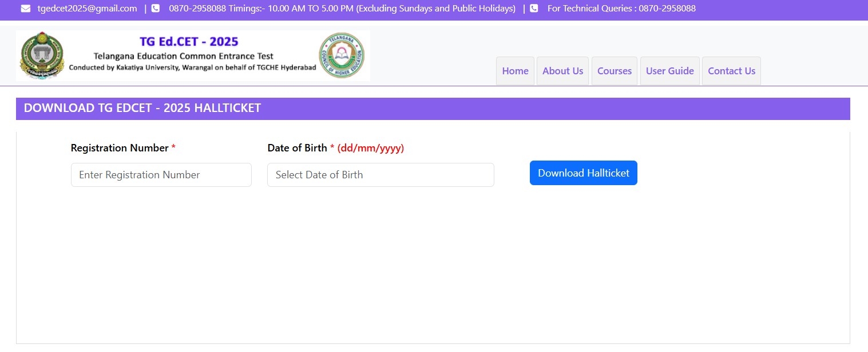Viewport: 868px width, 352px height.
Task: Go to the Courses menu item
Action: click(615, 71)
